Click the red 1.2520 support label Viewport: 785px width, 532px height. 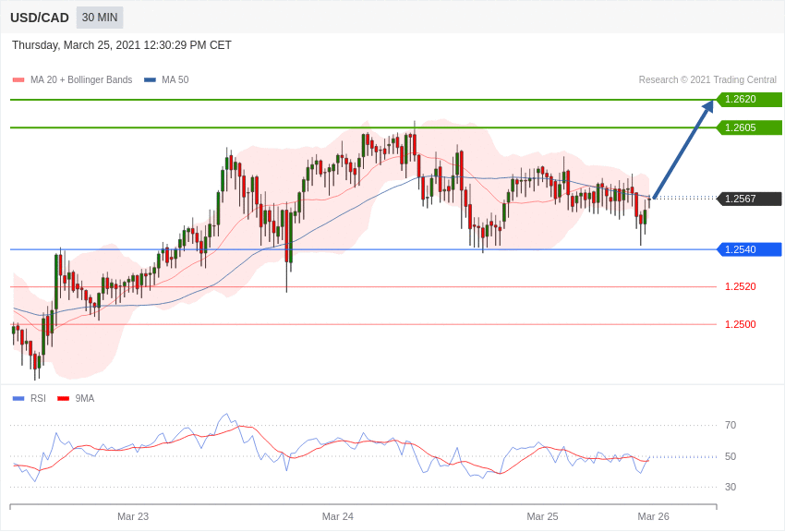(741, 286)
